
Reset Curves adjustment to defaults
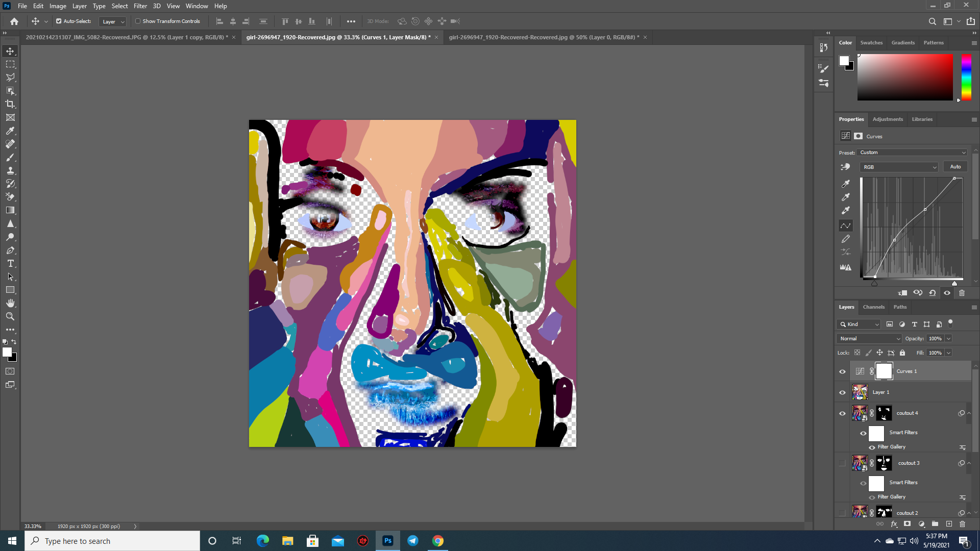click(x=933, y=293)
